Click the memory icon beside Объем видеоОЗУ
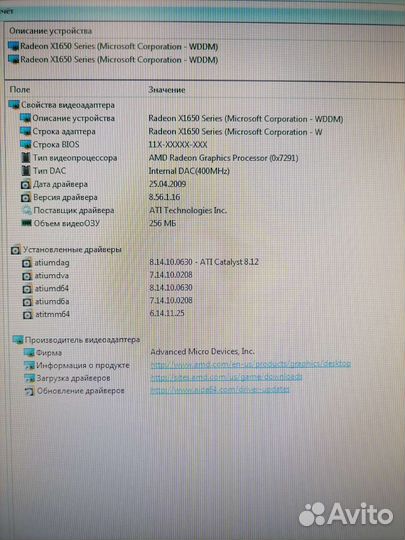This screenshot has width=405, height=540. 26,223
